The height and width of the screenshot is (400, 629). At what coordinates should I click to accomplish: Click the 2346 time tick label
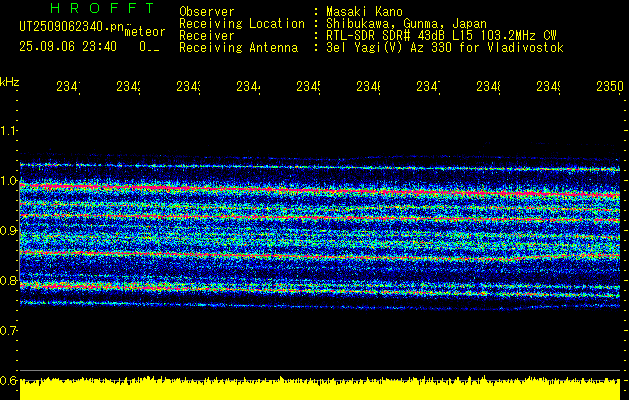coord(368,86)
